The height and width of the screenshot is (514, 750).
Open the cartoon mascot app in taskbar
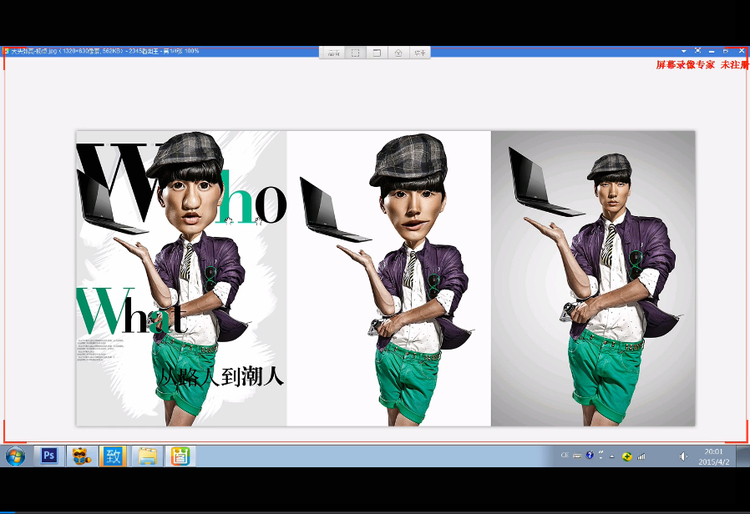tap(82, 456)
